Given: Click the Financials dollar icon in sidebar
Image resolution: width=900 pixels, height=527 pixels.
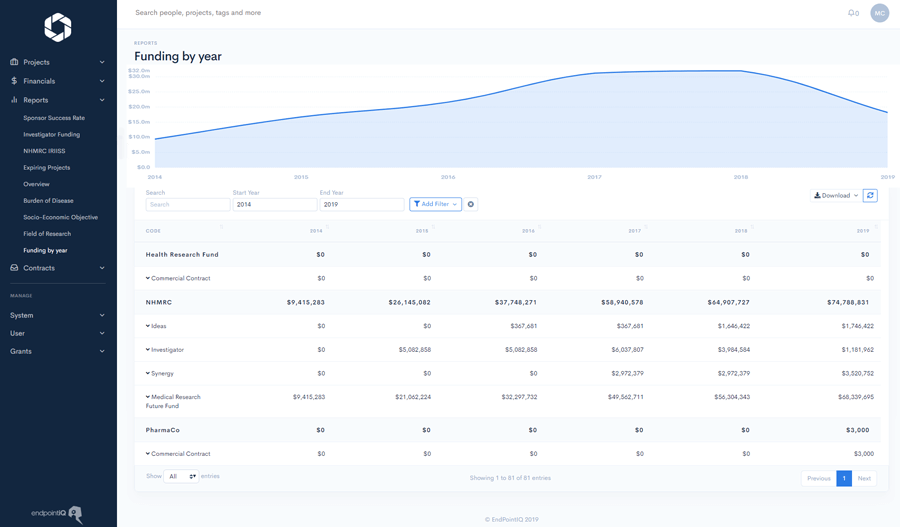Looking at the screenshot, I should tap(14, 81).
